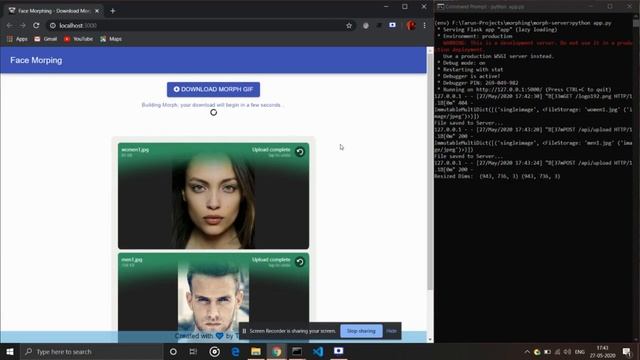Click the Type here to search box

pyautogui.click(x=91, y=351)
